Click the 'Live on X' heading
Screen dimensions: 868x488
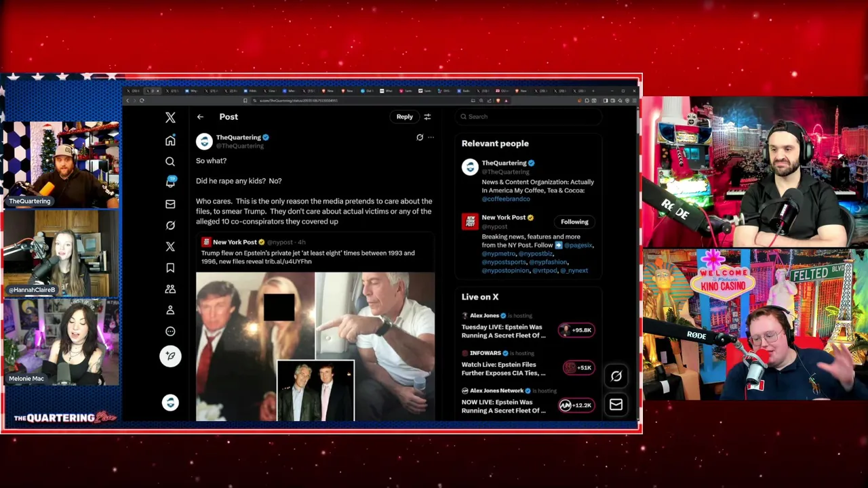click(480, 297)
